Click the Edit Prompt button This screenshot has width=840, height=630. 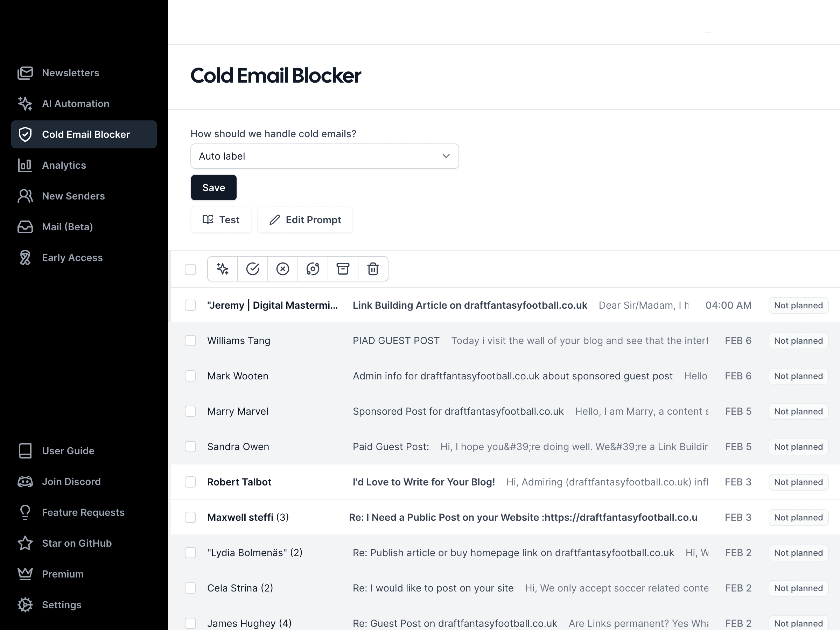click(x=305, y=220)
